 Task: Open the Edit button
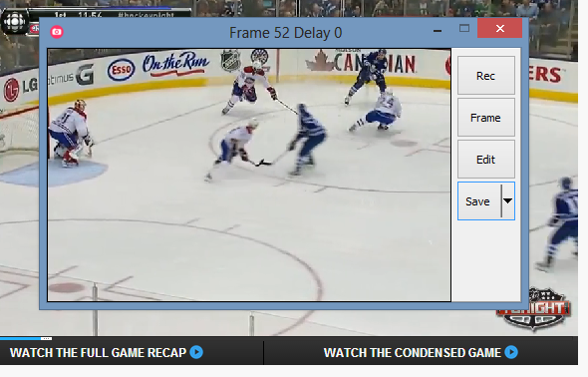(x=486, y=160)
